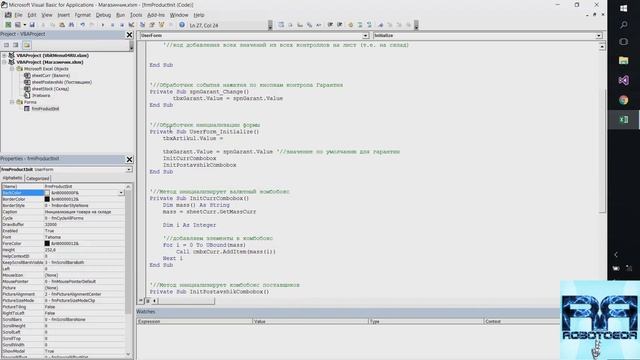Outdent the selection with the Outdent icon
Viewport: 640px width, 360px height.
click(340, 25)
